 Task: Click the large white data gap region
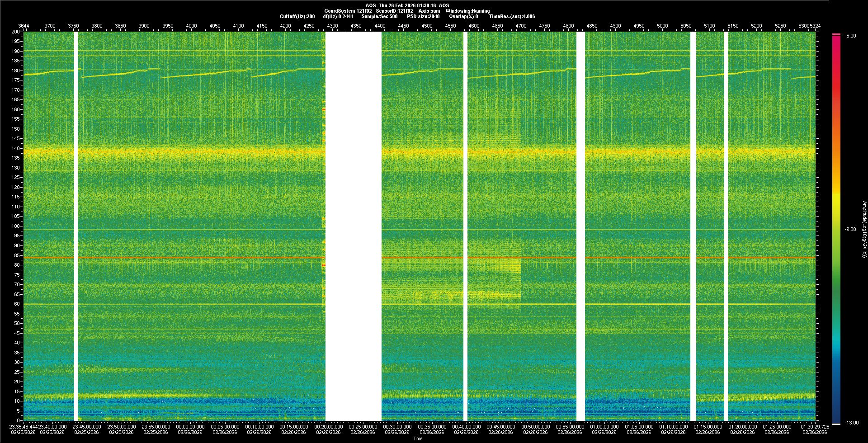[x=353, y=226]
